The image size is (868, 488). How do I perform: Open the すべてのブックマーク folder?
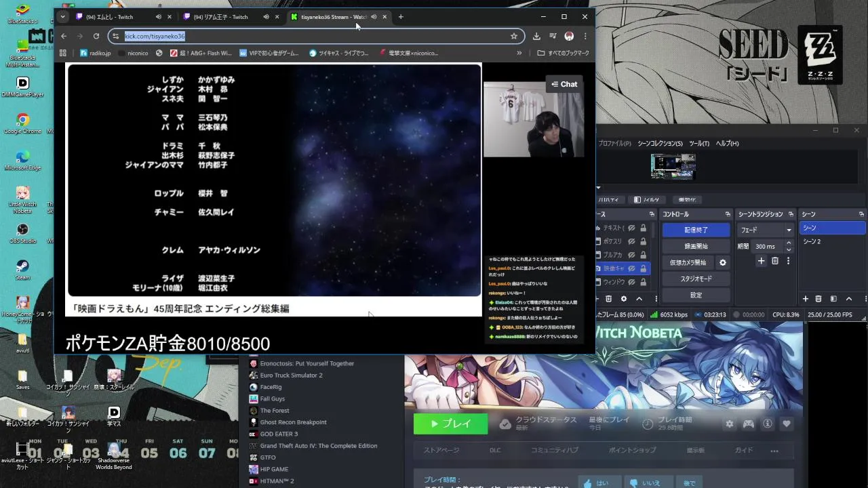pos(563,53)
